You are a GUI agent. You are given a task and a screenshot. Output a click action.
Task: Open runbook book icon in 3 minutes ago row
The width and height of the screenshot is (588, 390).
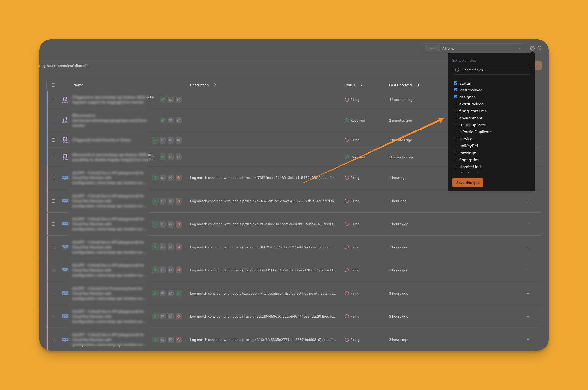(170, 140)
